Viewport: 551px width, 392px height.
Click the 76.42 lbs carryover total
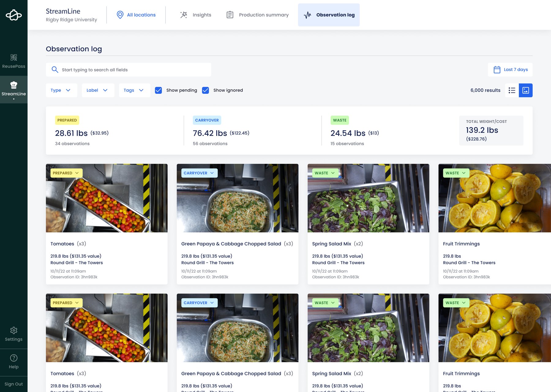[210, 133]
